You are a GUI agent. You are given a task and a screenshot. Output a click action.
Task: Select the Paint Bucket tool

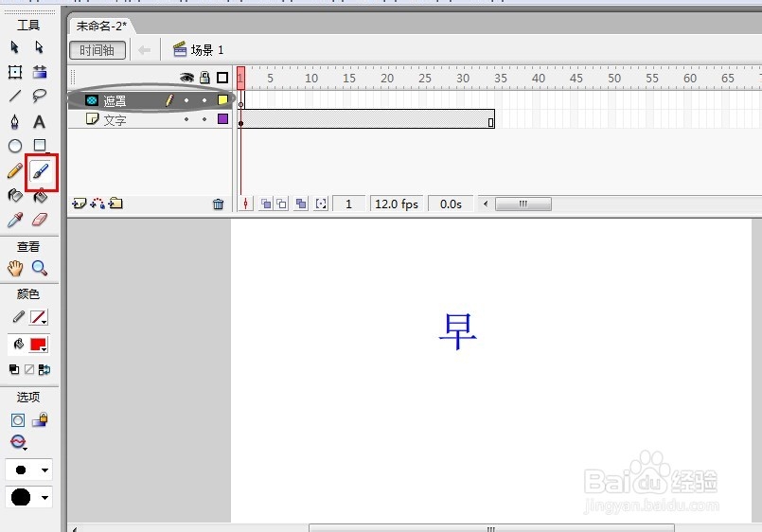pos(40,196)
